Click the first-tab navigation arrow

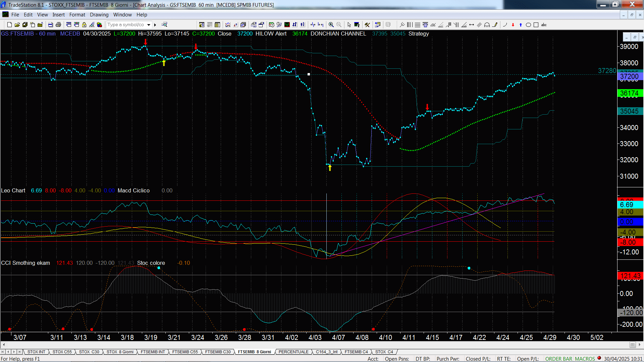3,352
